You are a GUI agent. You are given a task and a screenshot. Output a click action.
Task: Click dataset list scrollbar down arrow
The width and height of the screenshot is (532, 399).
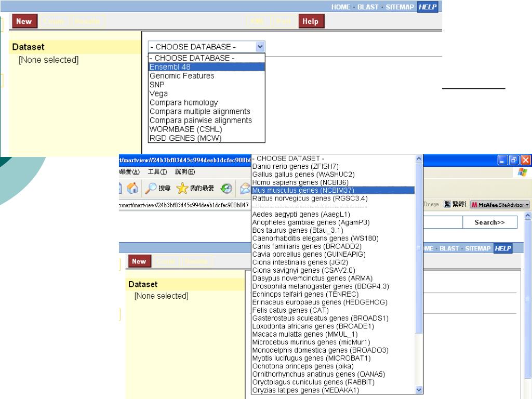419,390
